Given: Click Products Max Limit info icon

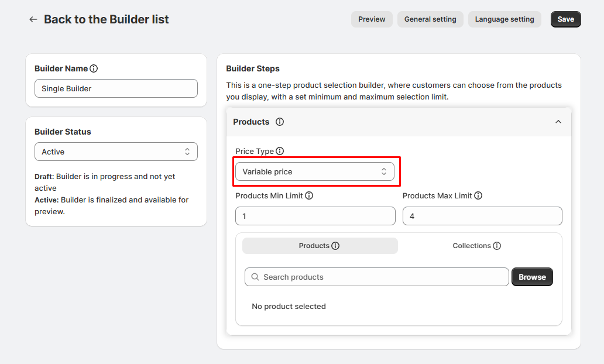Looking at the screenshot, I should [x=478, y=195].
